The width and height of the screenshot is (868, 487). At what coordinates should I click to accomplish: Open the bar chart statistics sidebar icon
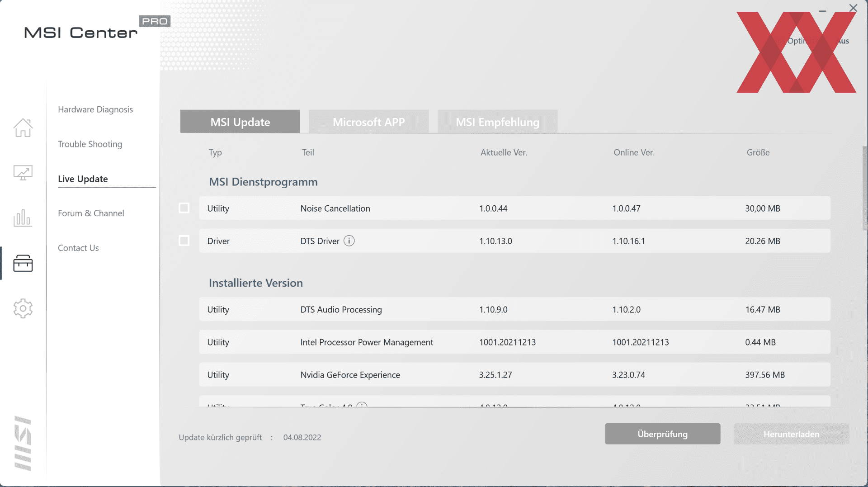pyautogui.click(x=23, y=218)
